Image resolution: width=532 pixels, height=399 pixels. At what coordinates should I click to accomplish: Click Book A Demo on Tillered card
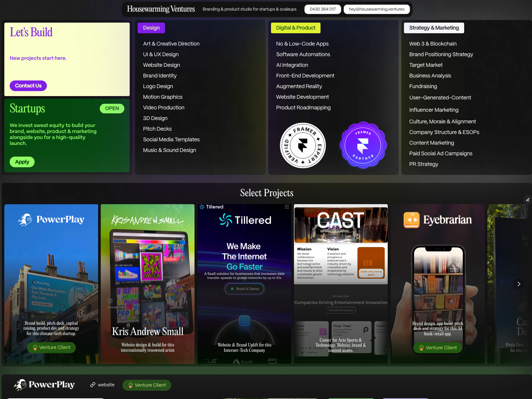[244, 289]
